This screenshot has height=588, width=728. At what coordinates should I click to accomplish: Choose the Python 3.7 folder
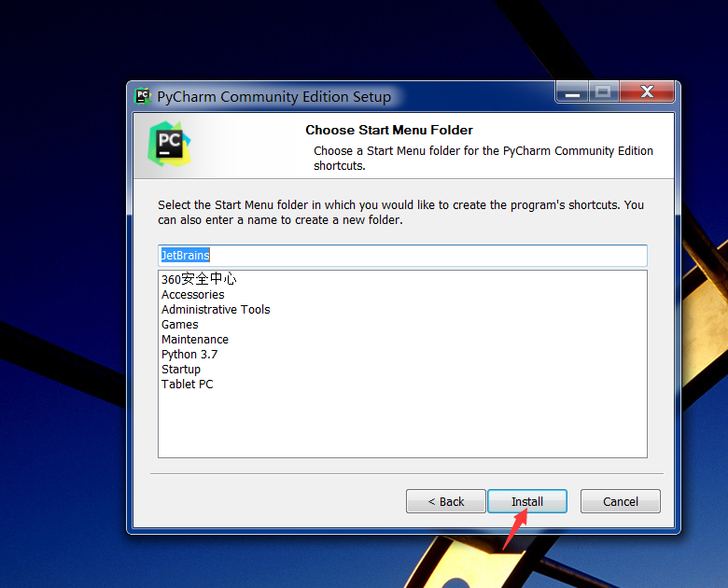pos(189,354)
